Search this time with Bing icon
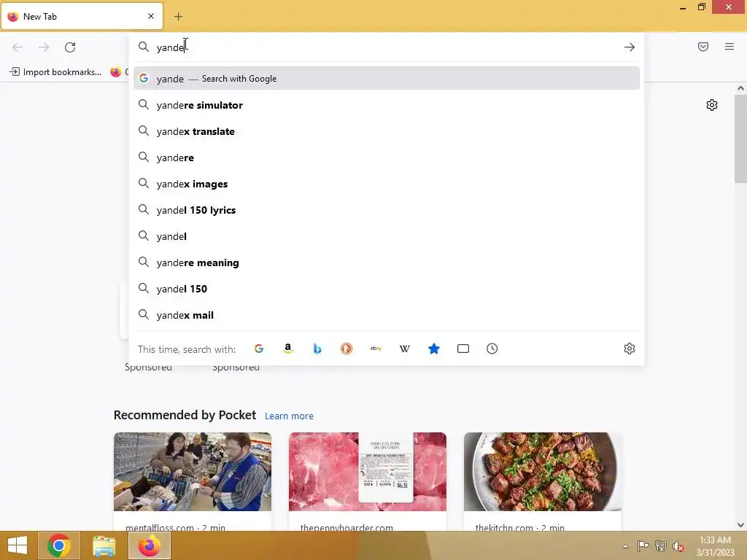 317,349
